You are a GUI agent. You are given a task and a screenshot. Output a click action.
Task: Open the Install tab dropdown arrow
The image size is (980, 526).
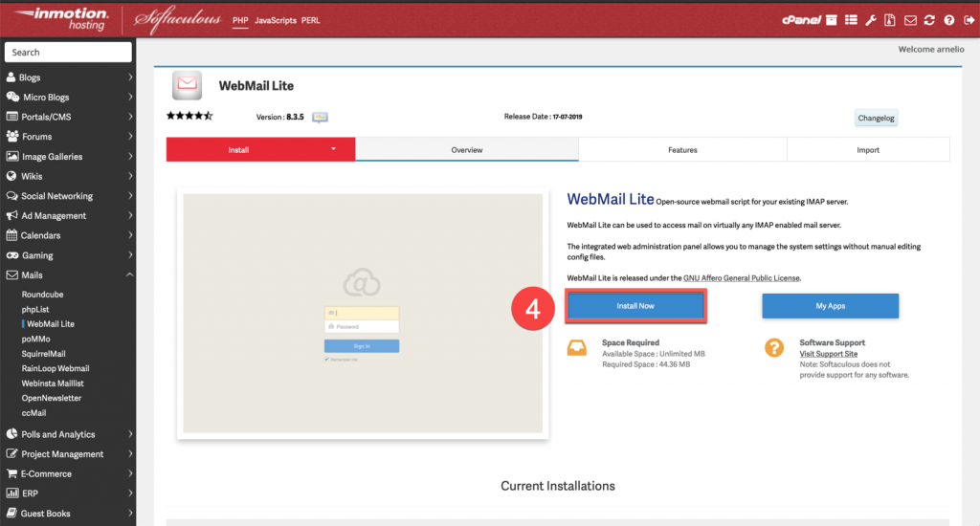(333, 148)
